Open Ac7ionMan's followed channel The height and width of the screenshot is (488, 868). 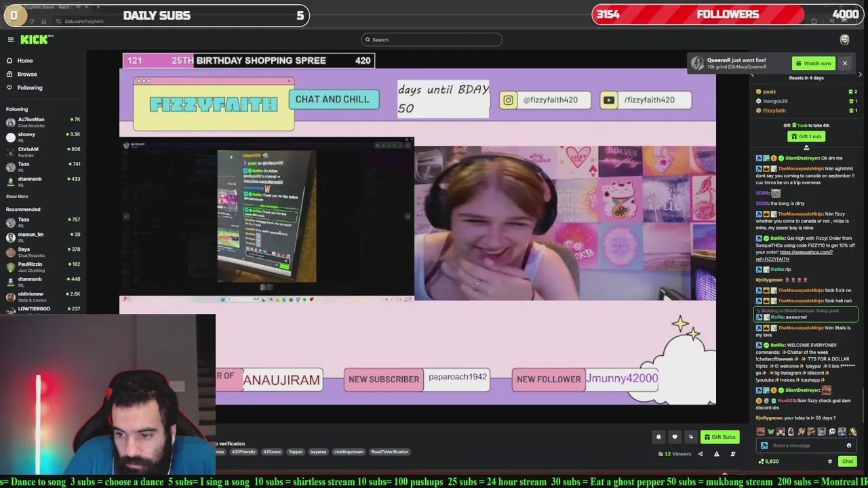(x=43, y=122)
